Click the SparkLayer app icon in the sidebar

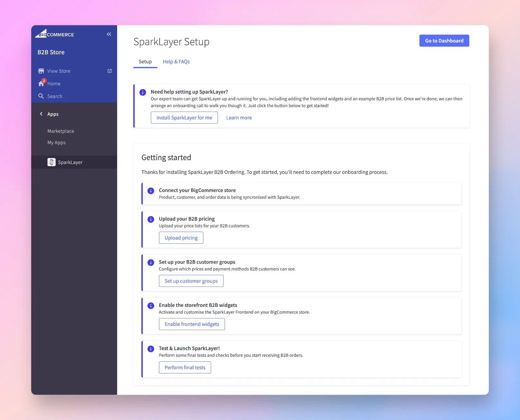point(51,162)
